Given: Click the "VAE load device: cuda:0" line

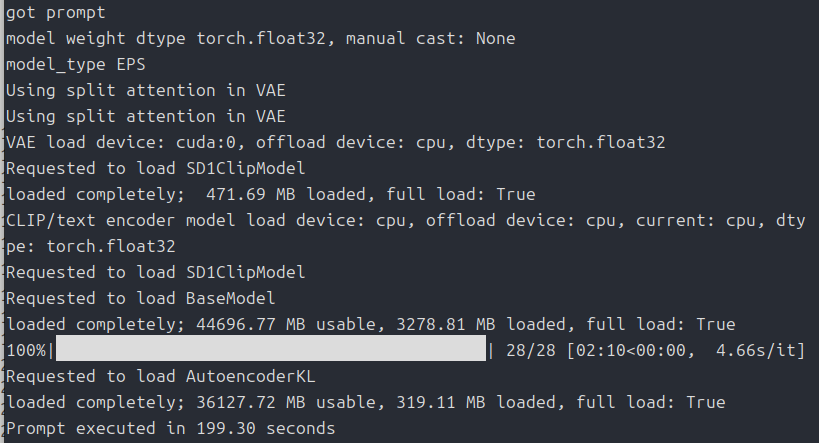Looking at the screenshot, I should [336, 142].
